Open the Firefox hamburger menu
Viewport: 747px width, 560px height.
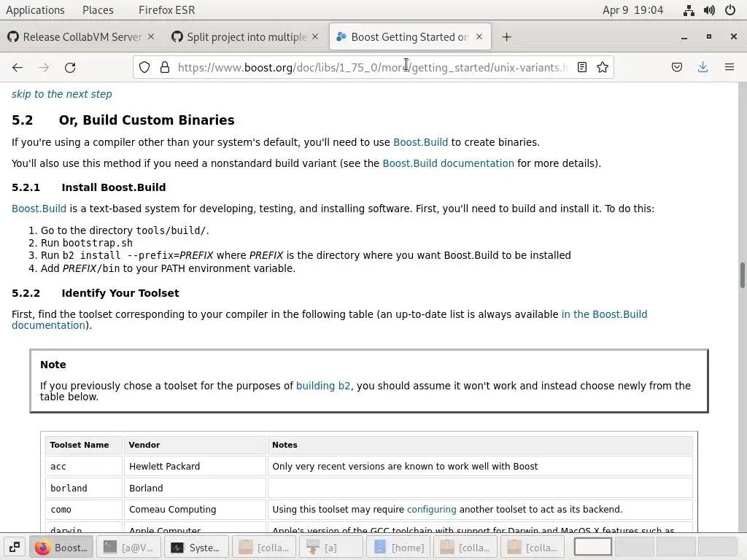click(729, 67)
